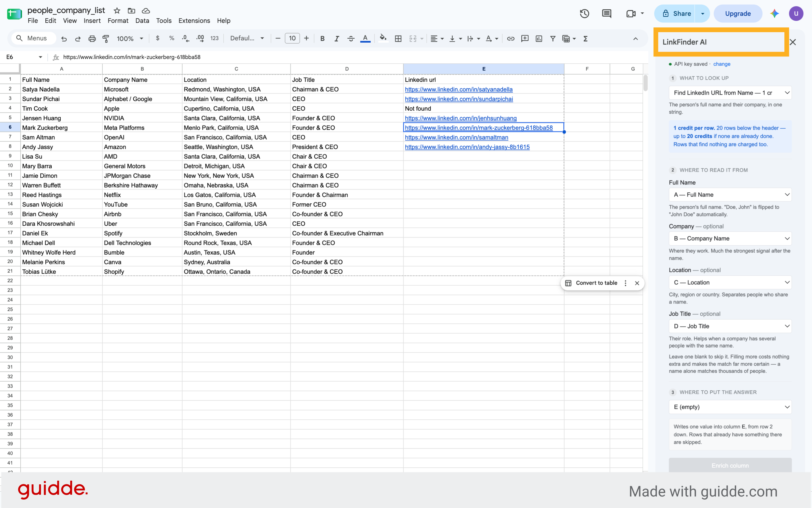The image size is (812, 508).
Task: Click the font size input field
Action: 292,38
